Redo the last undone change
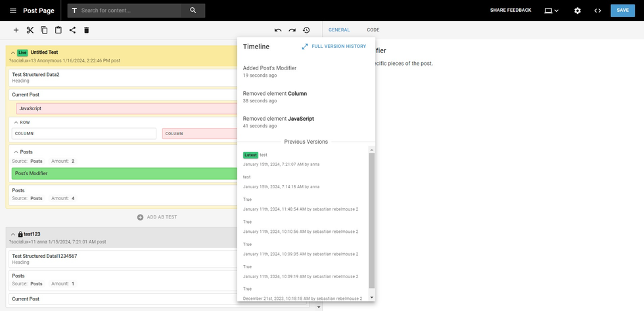Screen dimensions: 644x311 (x=292, y=30)
